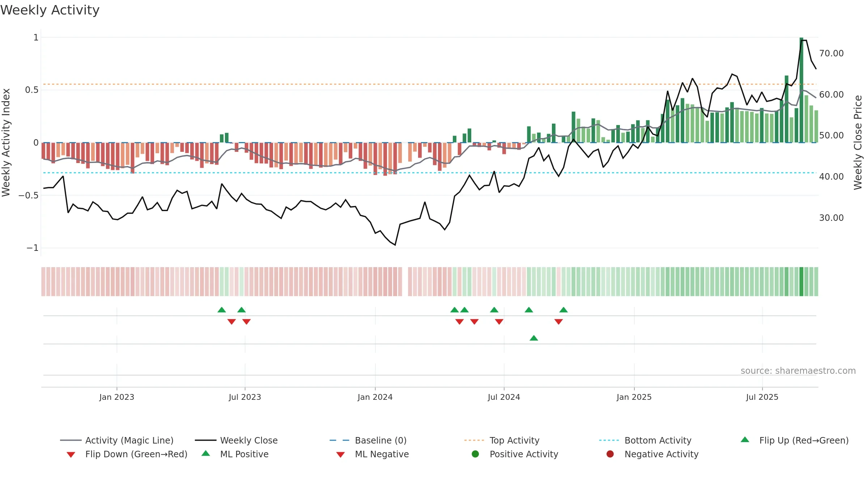Image resolution: width=868 pixels, height=488 pixels.
Task: Click the 'Weekly Activity Index' axis title
Action: (6, 142)
